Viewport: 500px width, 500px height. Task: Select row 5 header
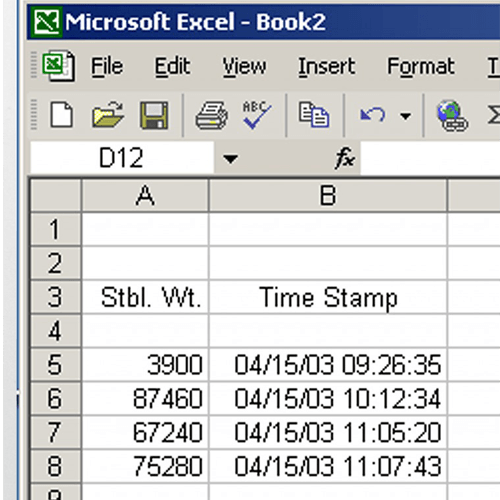coord(56,365)
